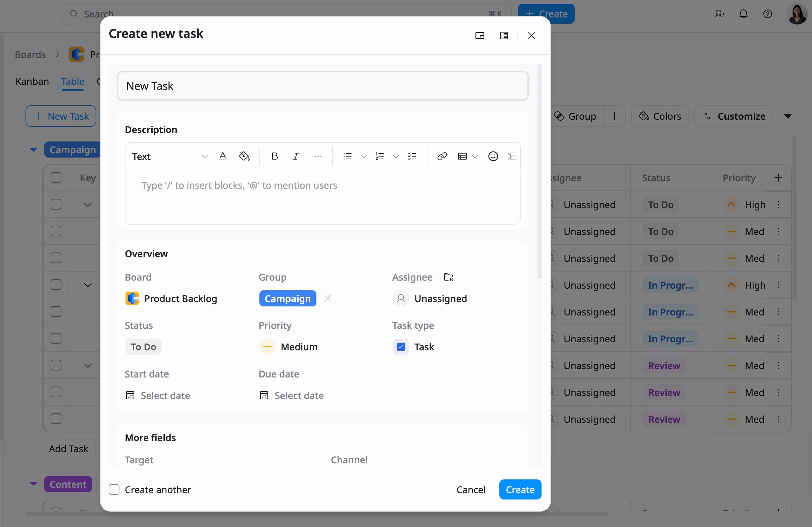Select the highlight fill color tool
This screenshot has width=812, height=527.
[244, 156]
